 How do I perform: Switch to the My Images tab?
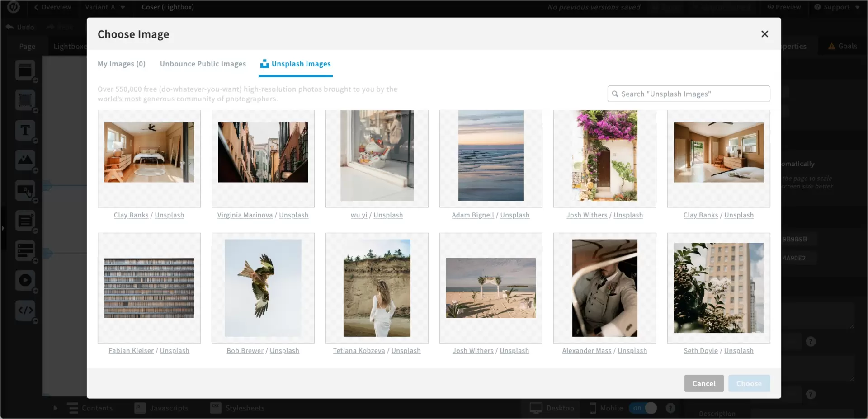121,64
